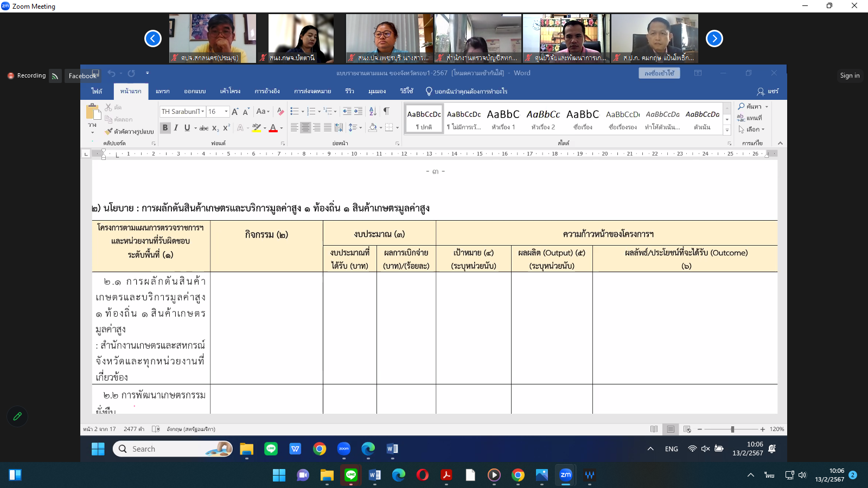Open Opera browser from taskbar

(x=423, y=475)
